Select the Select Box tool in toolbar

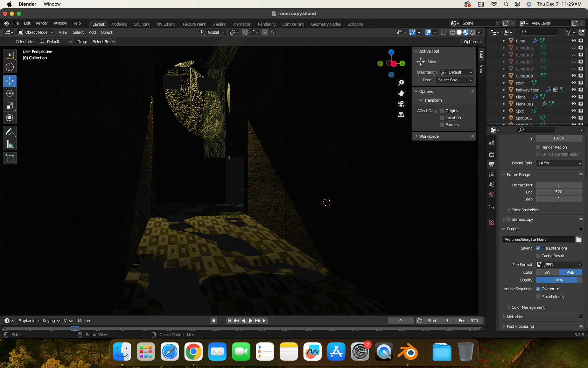point(10,55)
